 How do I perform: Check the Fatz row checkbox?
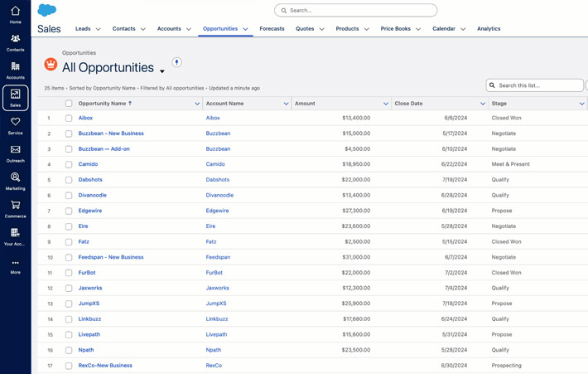tap(69, 242)
